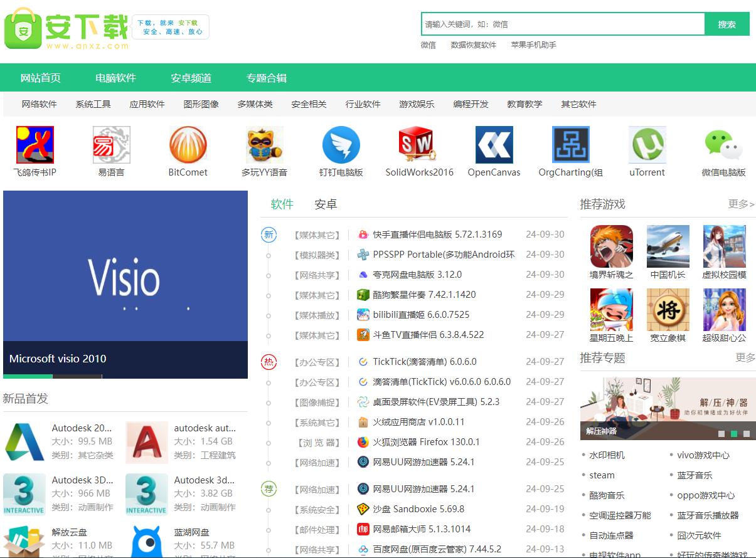Viewport: 756px width, 558px height.
Task: Open the 中国机长 airplane game icon
Action: pyautogui.click(x=668, y=246)
